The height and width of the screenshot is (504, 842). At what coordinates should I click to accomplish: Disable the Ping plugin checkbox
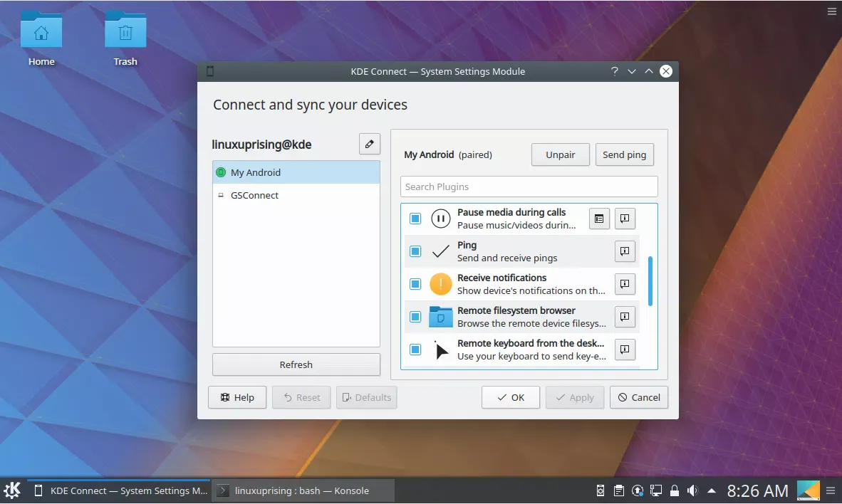[x=415, y=251]
